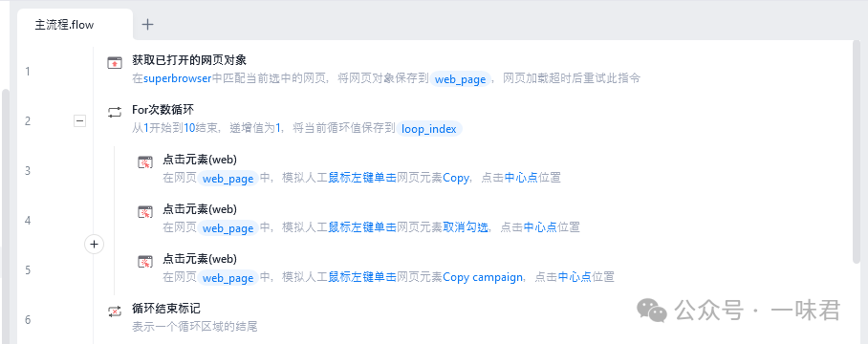Click the icon of the Copy campaign step

[x=145, y=262]
